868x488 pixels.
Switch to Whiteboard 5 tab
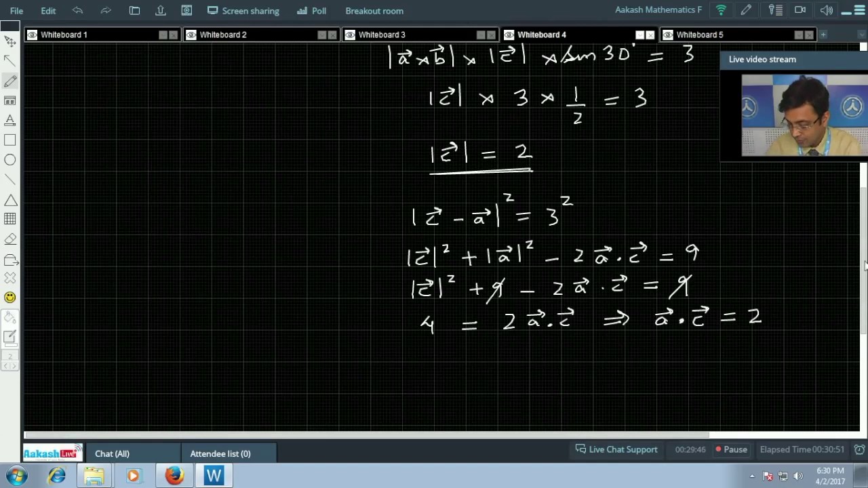click(700, 35)
